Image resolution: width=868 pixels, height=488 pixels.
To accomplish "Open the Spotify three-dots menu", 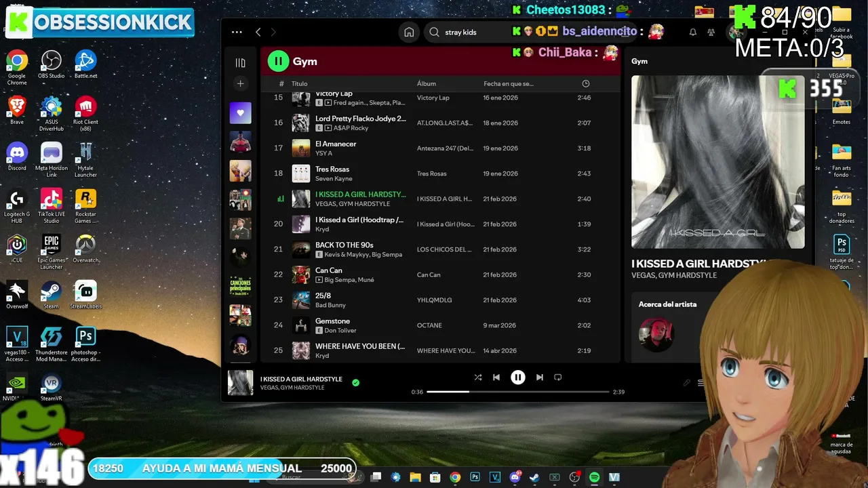I will coord(237,32).
